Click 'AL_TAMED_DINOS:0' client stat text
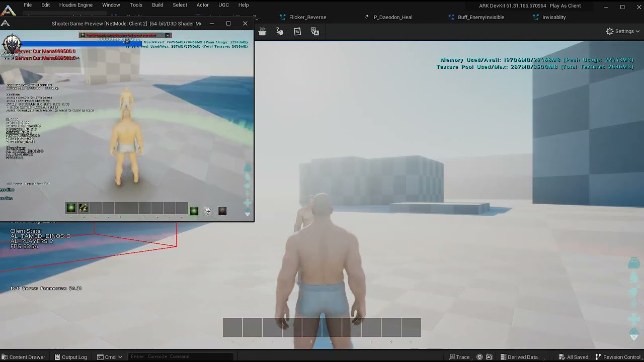644x362 pixels. click(40, 236)
